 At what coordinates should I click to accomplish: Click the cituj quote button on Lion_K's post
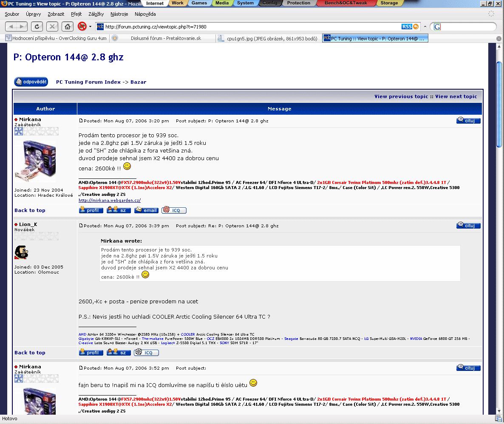tap(468, 226)
